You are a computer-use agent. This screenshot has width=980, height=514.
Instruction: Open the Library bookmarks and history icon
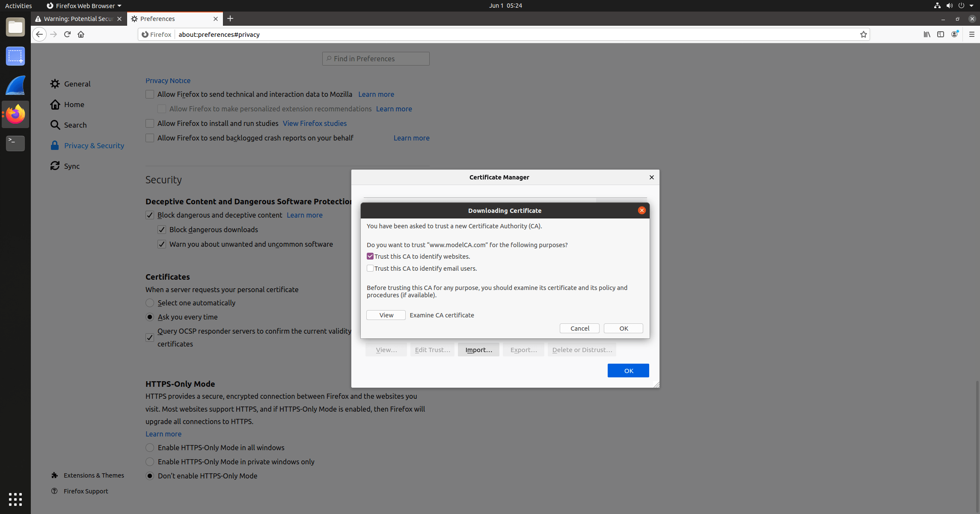[927, 34]
